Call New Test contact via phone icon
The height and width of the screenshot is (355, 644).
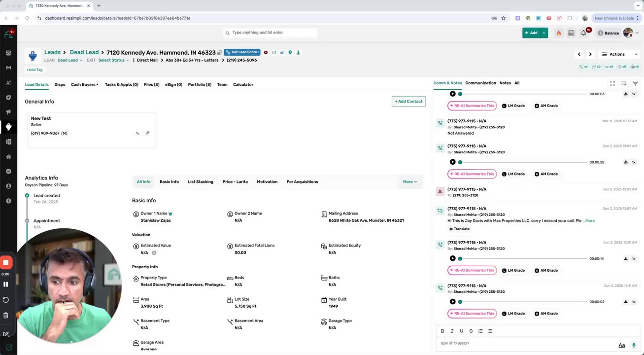pyautogui.click(x=137, y=133)
